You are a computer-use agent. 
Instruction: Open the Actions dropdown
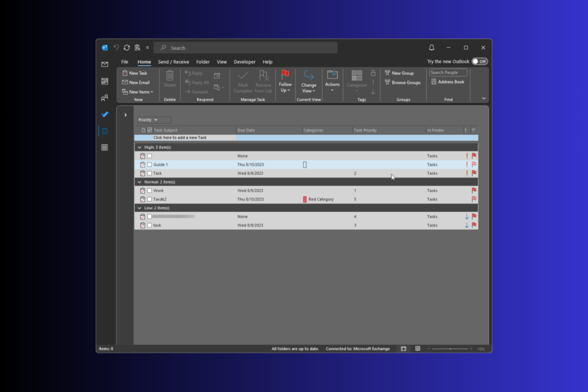pos(332,81)
